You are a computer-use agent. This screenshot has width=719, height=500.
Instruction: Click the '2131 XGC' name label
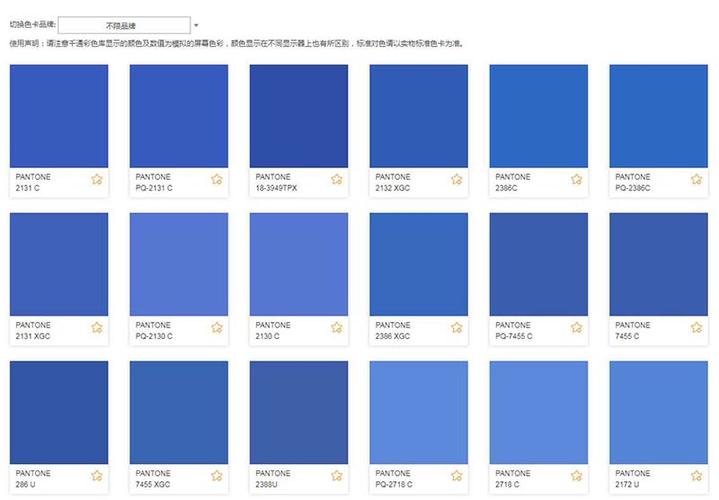coord(33,336)
